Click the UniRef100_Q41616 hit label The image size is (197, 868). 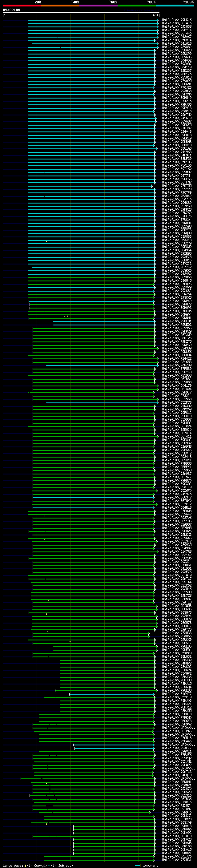pyautogui.click(x=177, y=43)
